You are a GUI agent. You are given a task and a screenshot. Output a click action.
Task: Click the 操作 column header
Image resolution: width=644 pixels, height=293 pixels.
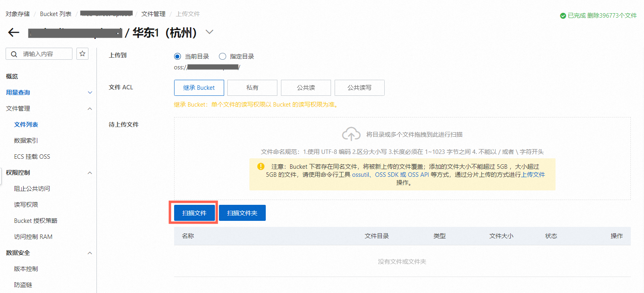click(x=617, y=236)
